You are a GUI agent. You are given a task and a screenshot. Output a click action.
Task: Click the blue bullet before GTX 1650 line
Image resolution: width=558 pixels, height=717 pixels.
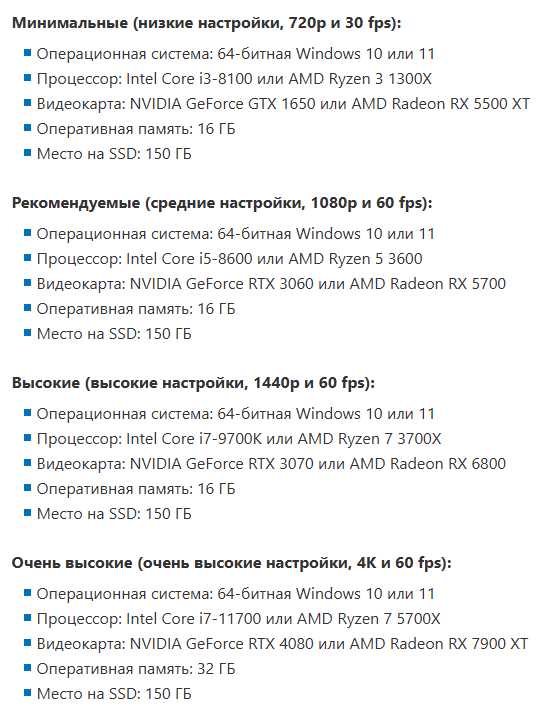27,103
